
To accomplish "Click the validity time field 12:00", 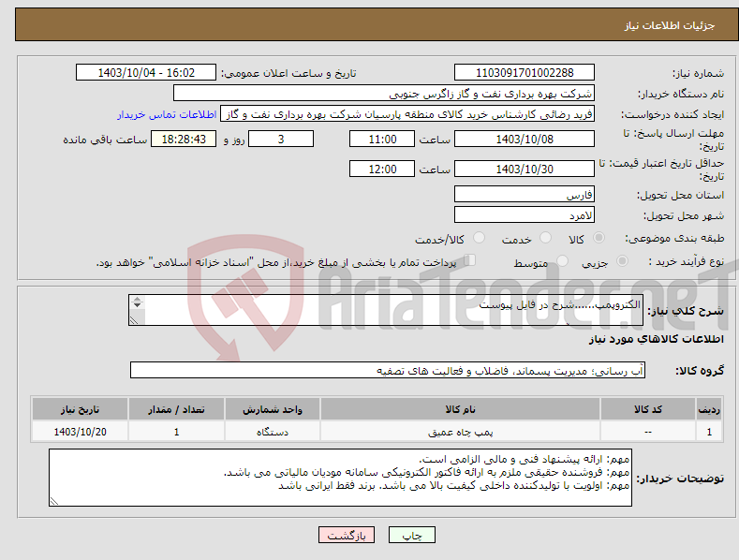I will 382,169.
